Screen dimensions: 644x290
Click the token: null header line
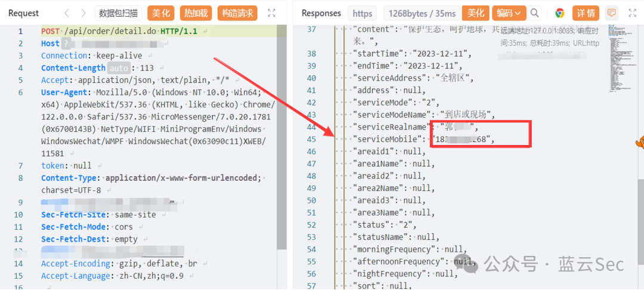click(66, 165)
